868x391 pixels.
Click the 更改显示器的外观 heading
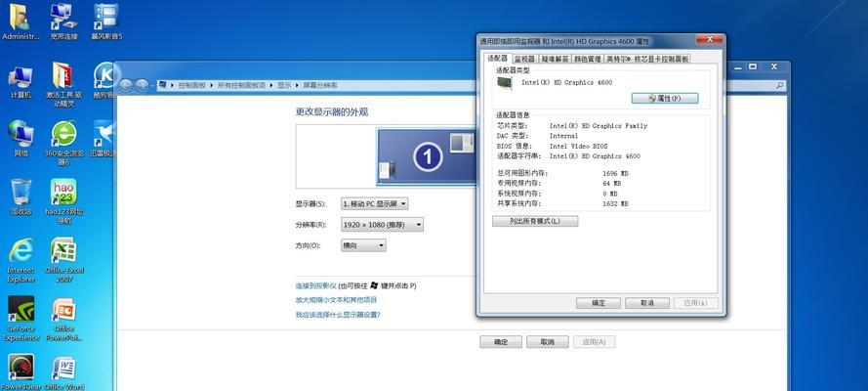[x=332, y=111]
